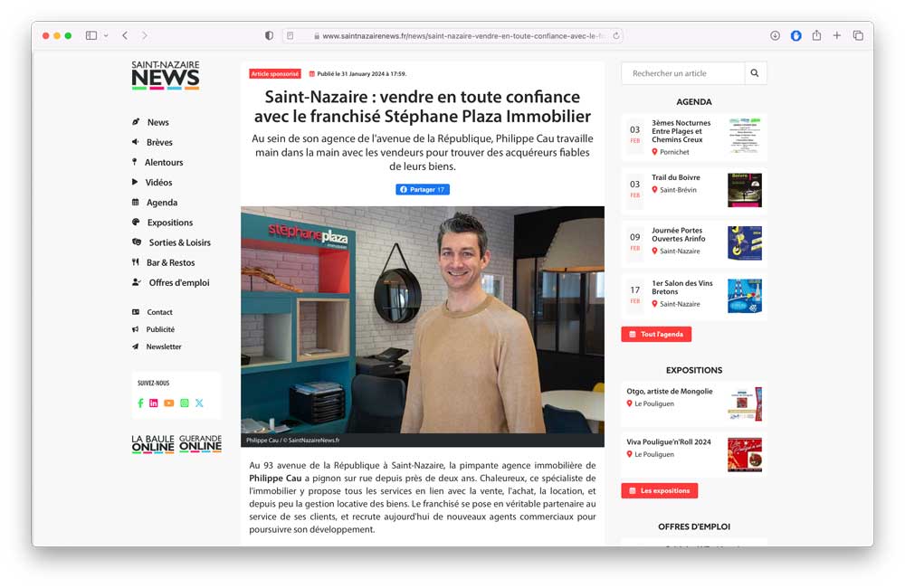Click the Salon des Vins Bretons thumbnail

745,296
